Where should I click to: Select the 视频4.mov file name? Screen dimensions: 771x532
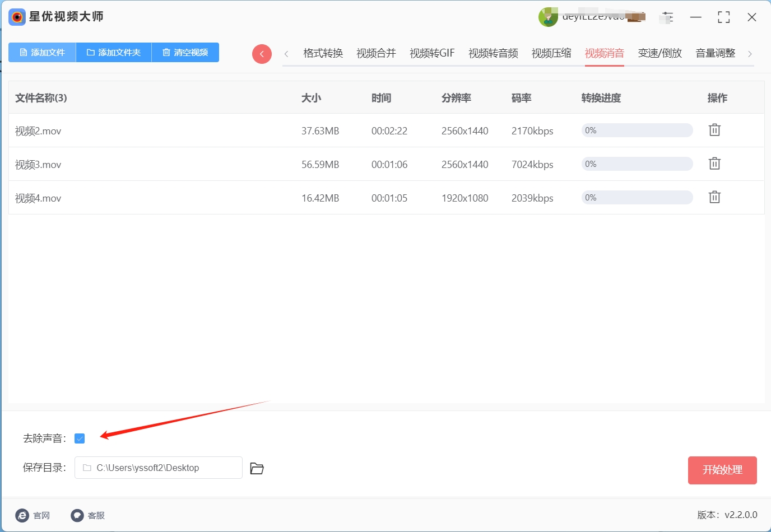tap(38, 198)
